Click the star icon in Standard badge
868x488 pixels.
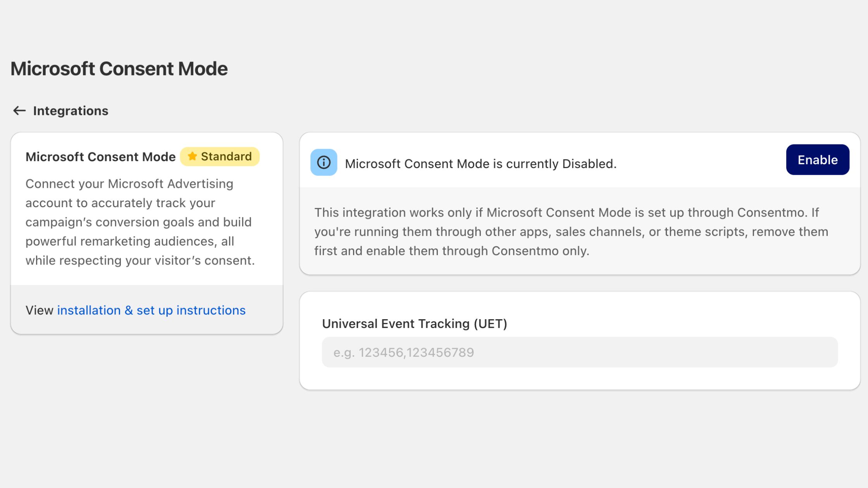(192, 156)
